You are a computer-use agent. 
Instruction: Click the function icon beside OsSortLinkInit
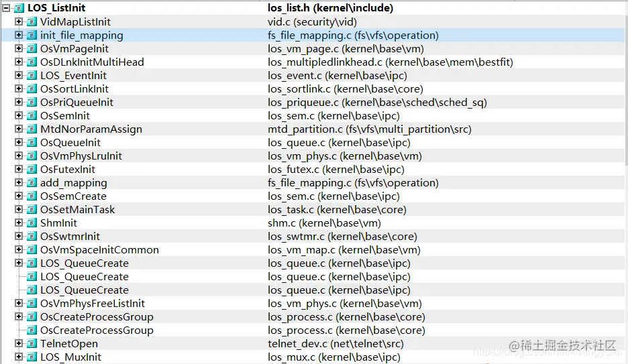[32, 88]
